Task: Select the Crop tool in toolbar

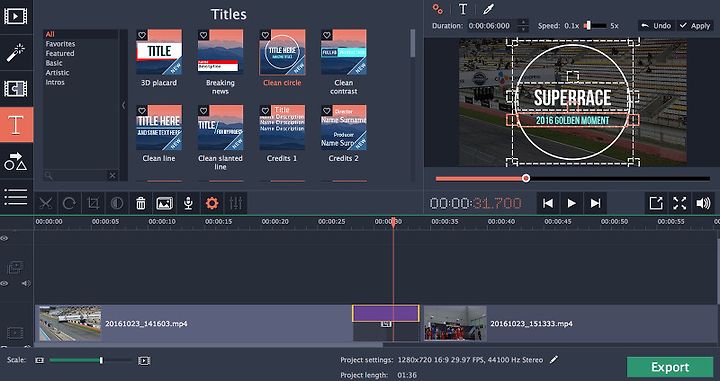Action: [93, 203]
